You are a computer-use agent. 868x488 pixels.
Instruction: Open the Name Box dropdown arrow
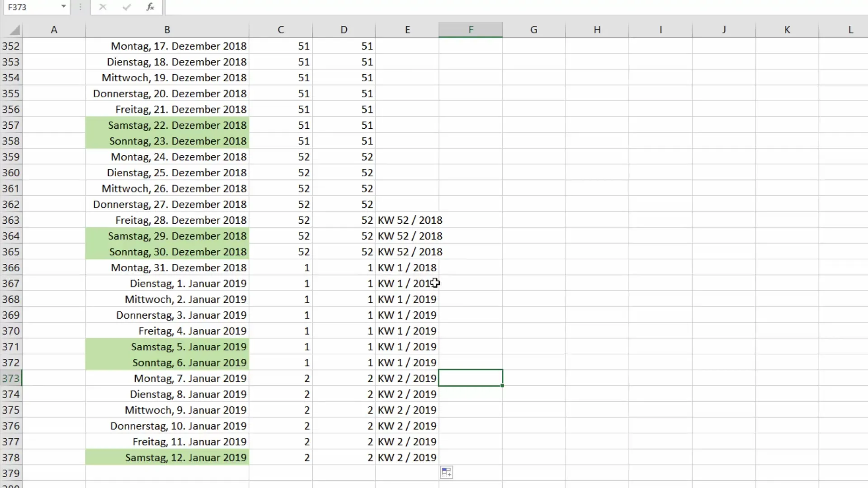[63, 7]
